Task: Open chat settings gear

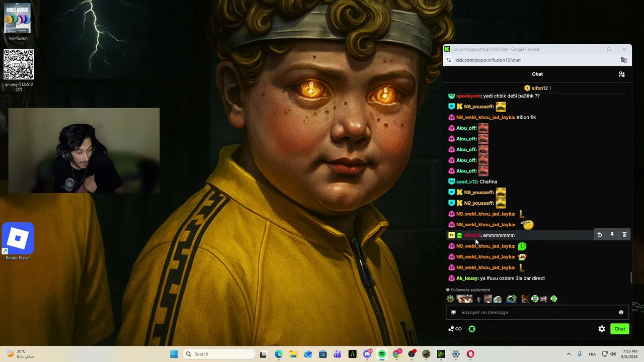Action: click(602, 329)
